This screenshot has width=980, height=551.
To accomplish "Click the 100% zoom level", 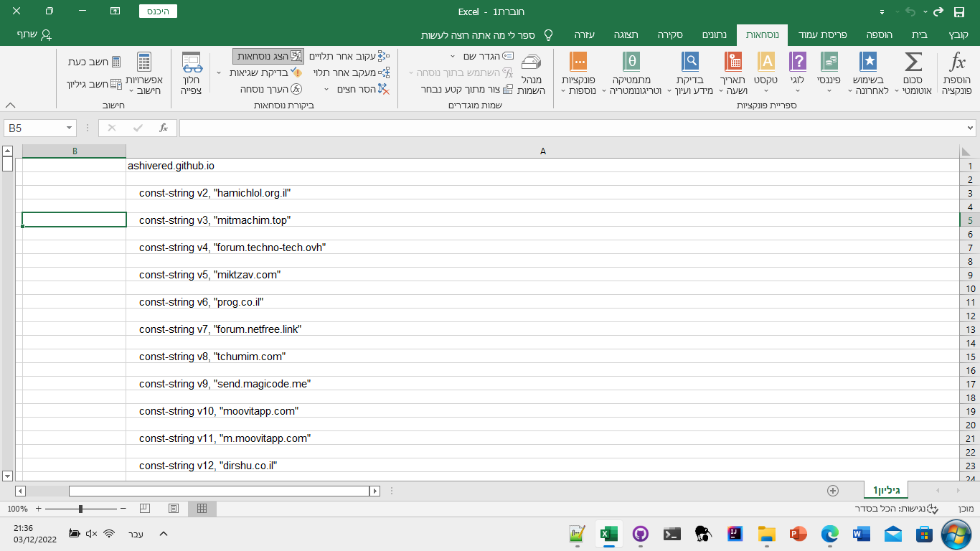I will (x=17, y=509).
